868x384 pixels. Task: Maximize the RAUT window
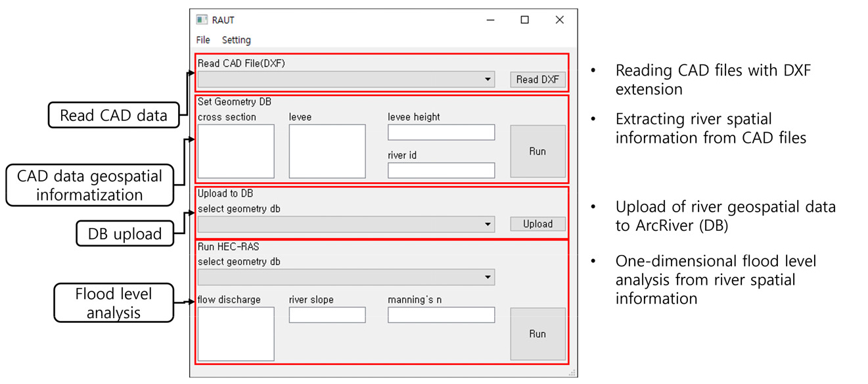pos(524,20)
